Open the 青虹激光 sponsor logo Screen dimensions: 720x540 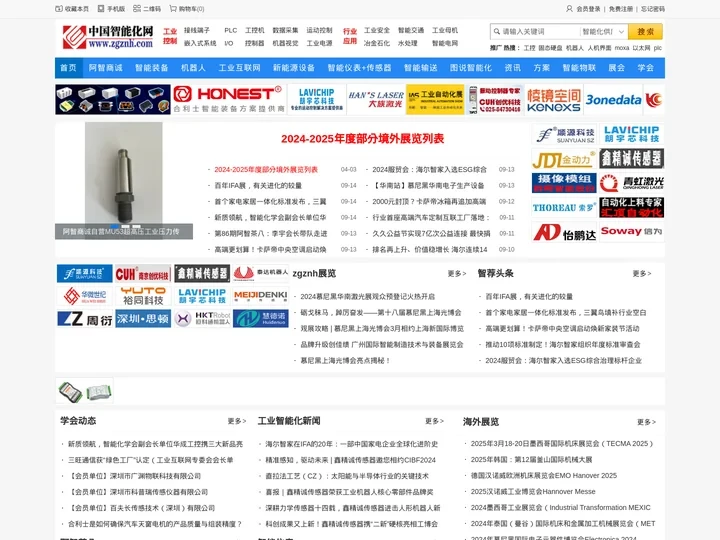coord(631,183)
